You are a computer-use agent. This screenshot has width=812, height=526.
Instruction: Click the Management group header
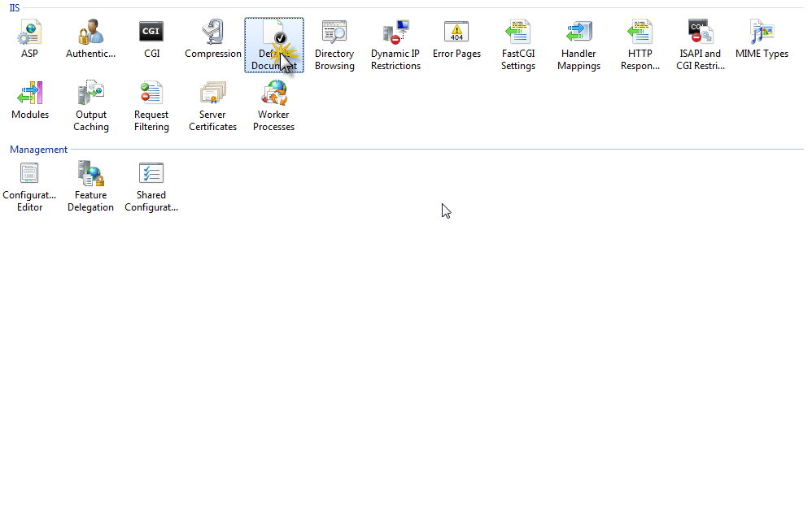pyautogui.click(x=39, y=150)
